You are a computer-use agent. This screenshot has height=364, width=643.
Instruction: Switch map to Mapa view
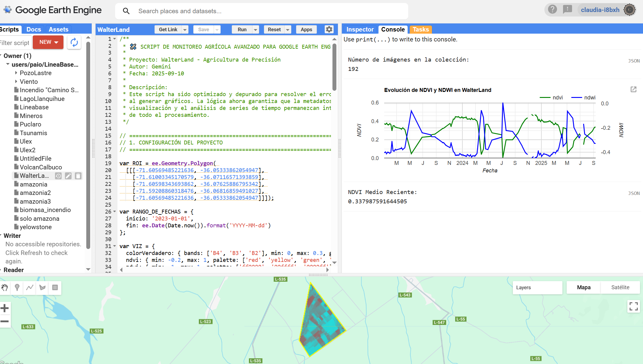pos(583,287)
